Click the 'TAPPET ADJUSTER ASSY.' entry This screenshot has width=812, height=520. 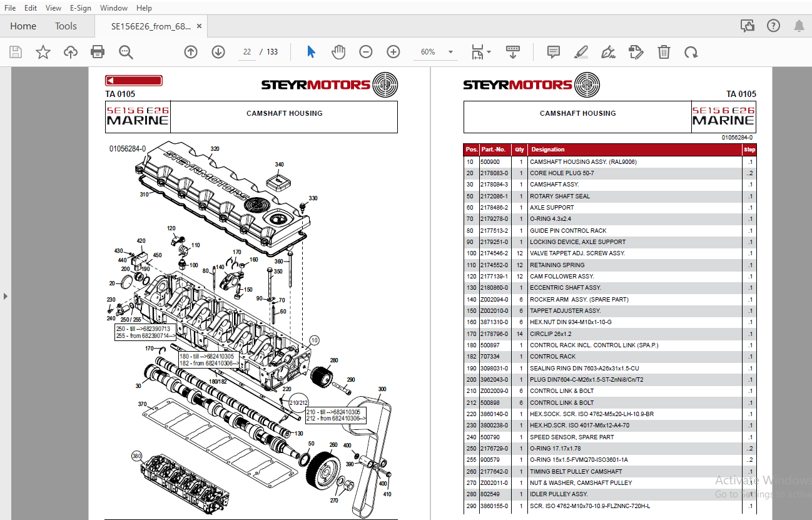[x=565, y=311]
